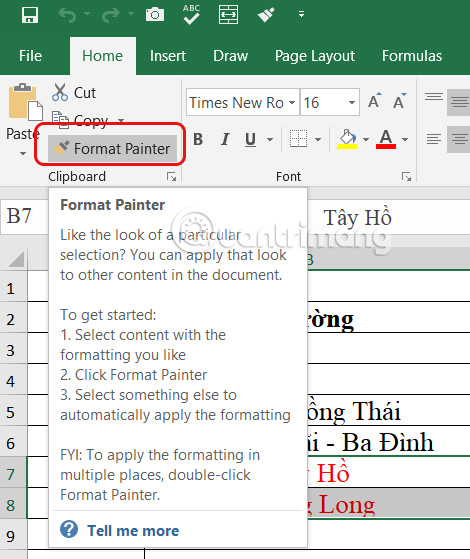Click the cell containing Ba Đình text
This screenshot has height=559, width=470.
pyautogui.click(x=388, y=442)
